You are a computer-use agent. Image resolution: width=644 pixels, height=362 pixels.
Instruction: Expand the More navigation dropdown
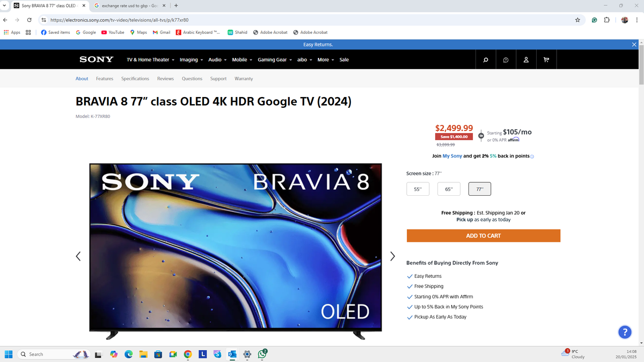325,60
